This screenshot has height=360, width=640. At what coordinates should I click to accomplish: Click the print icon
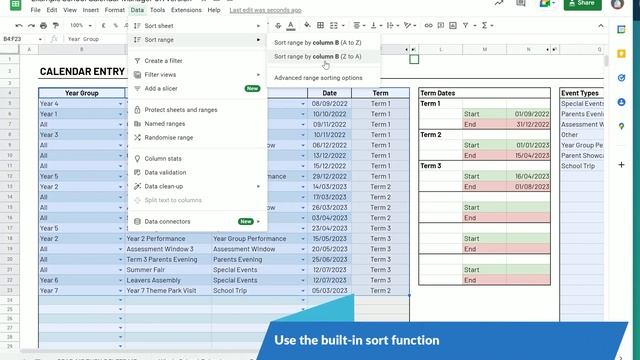pos(43,26)
